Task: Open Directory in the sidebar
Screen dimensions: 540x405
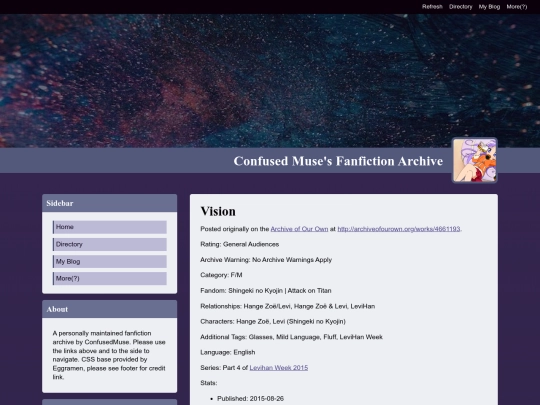Action: 110,244
